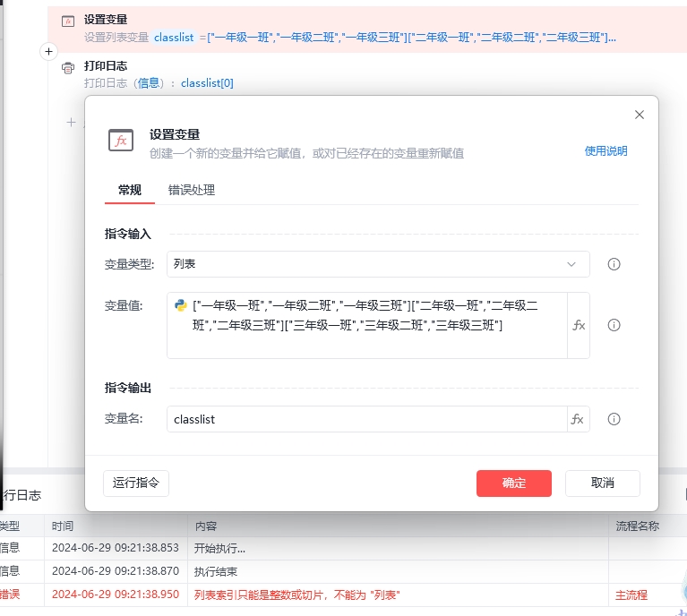This screenshot has height=616, width=687.
Task: Switch to the 错误处理 tab
Action: pyautogui.click(x=192, y=190)
